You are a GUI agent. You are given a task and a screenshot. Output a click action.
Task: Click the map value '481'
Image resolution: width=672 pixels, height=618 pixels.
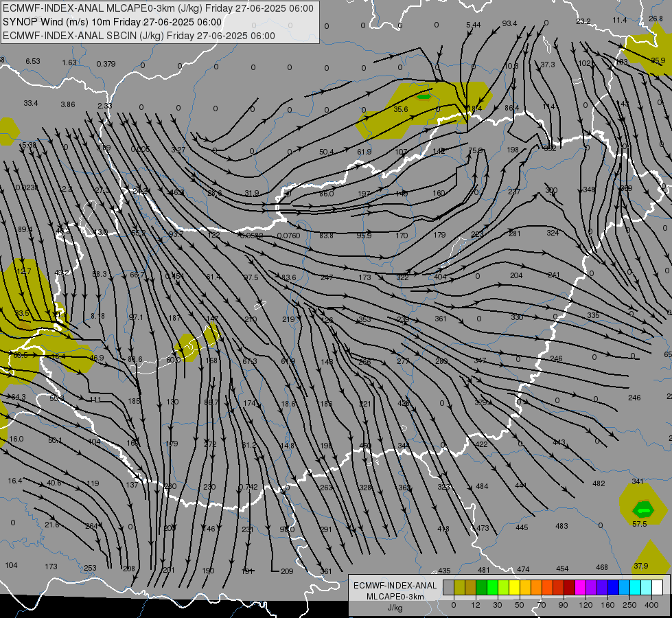pyautogui.click(x=484, y=570)
